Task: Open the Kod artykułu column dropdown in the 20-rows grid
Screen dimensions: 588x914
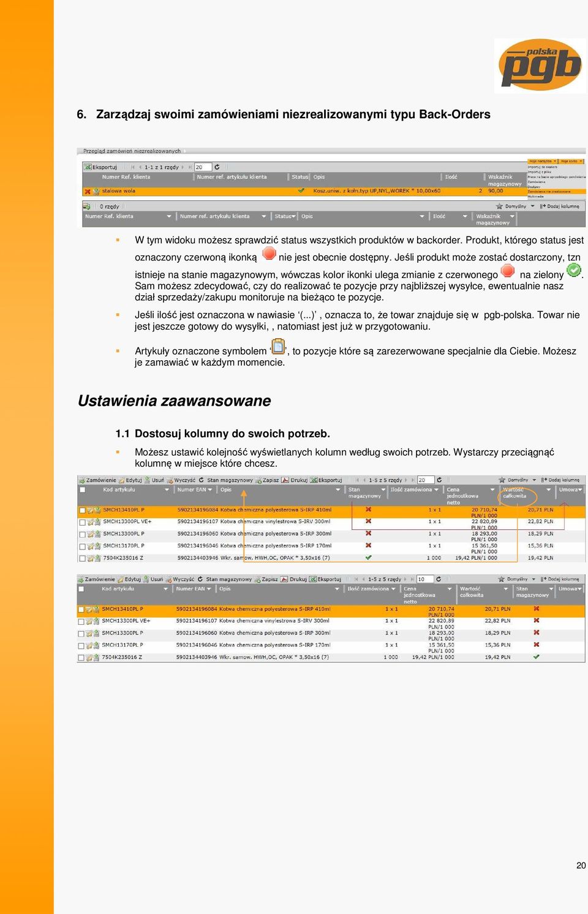Action: [167, 490]
